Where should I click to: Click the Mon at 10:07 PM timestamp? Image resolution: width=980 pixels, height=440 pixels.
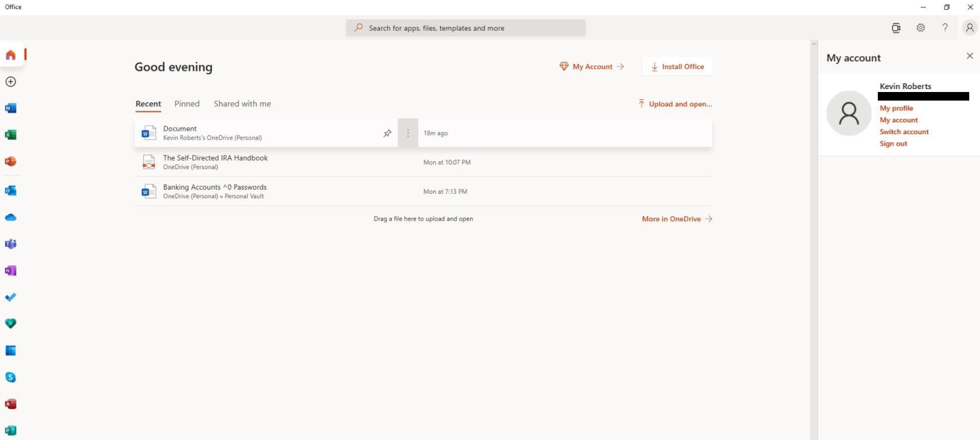[447, 162]
